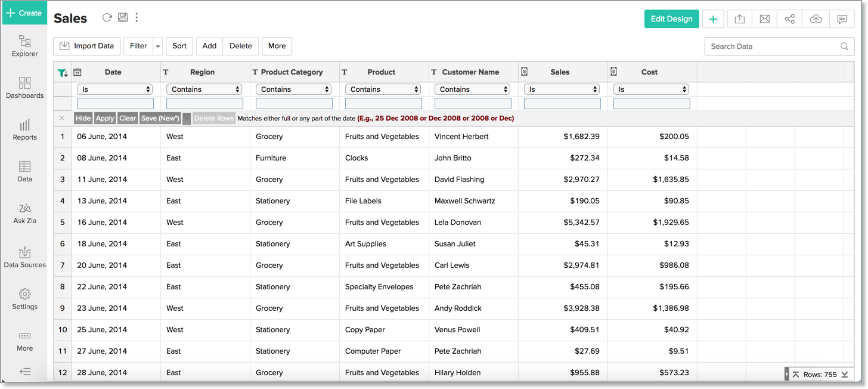The image size is (868, 389).
Task: Toggle the green filter icon in table header
Action: [62, 73]
